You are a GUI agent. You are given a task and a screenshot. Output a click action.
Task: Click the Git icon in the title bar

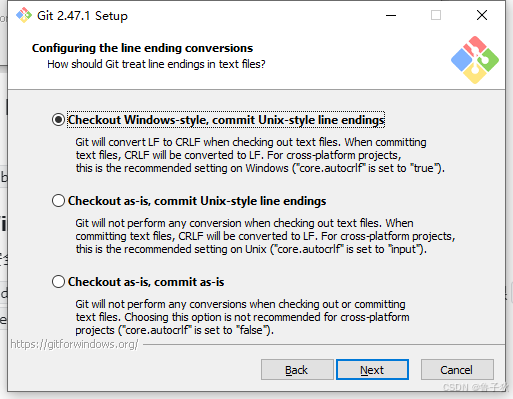(x=24, y=15)
